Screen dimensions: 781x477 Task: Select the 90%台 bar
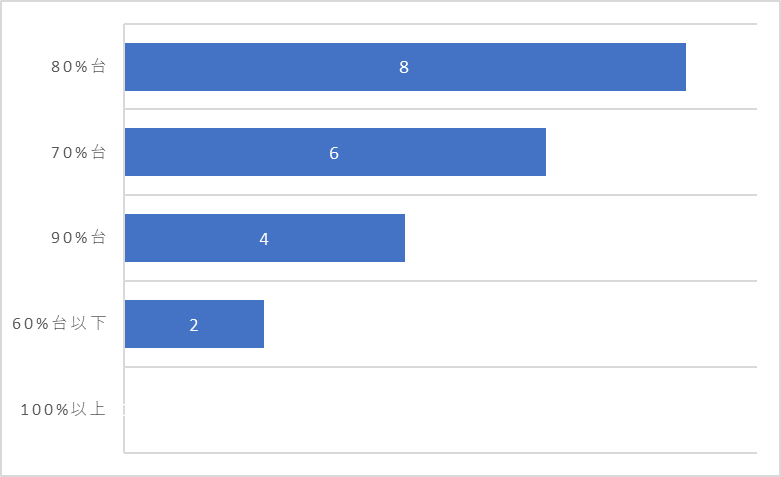click(x=264, y=238)
